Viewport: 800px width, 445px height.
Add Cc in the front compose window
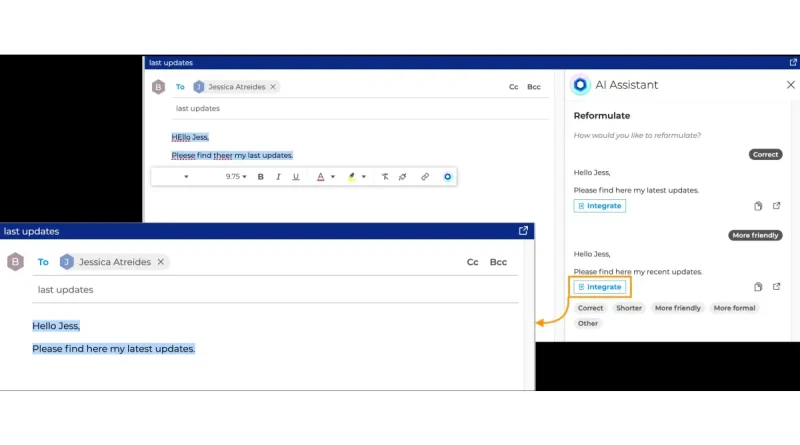pos(472,262)
